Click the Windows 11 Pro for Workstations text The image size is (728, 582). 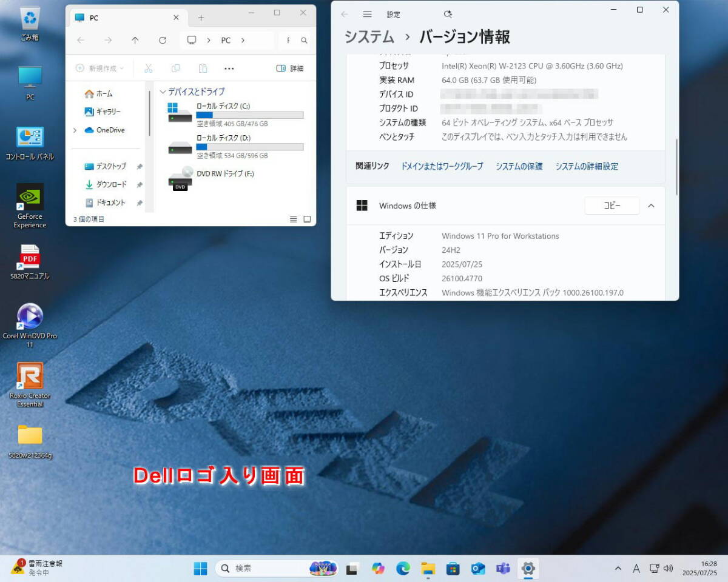(500, 236)
